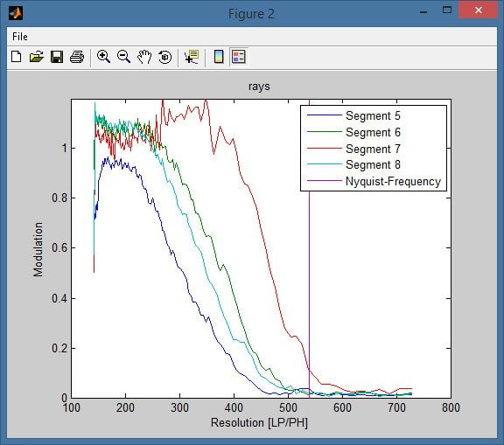
Task: Click the Segment 7 legend entry
Action: point(373,149)
